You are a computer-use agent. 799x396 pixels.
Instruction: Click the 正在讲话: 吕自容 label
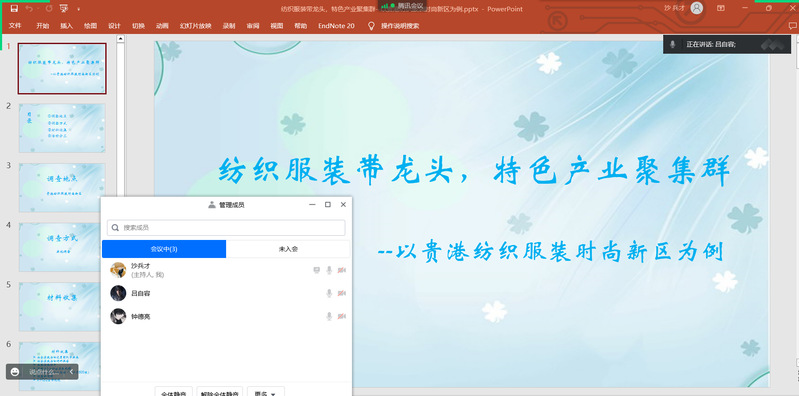coord(711,44)
